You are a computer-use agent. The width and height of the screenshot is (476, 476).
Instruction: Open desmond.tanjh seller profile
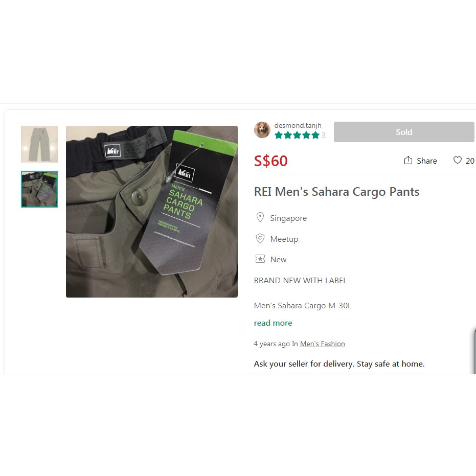(298, 125)
